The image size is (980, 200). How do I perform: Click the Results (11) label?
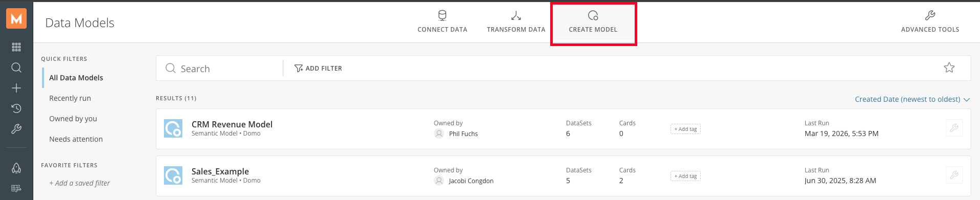coord(176,98)
